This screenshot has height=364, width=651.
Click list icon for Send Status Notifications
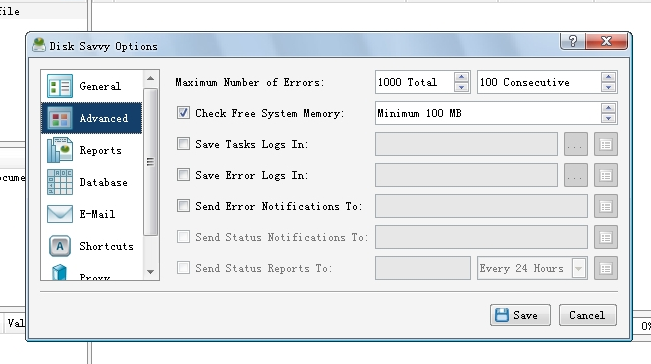[606, 237]
